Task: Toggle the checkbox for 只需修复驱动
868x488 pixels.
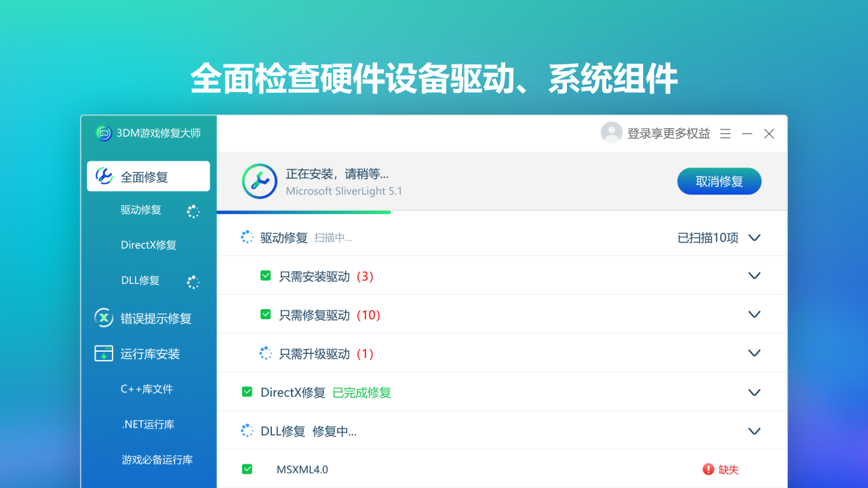Action: 264,314
